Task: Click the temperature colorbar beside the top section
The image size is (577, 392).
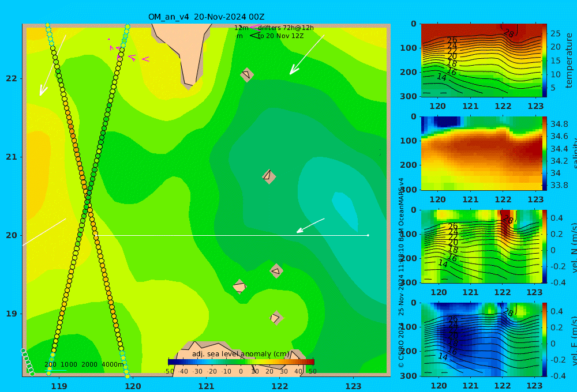Action: coord(545,61)
